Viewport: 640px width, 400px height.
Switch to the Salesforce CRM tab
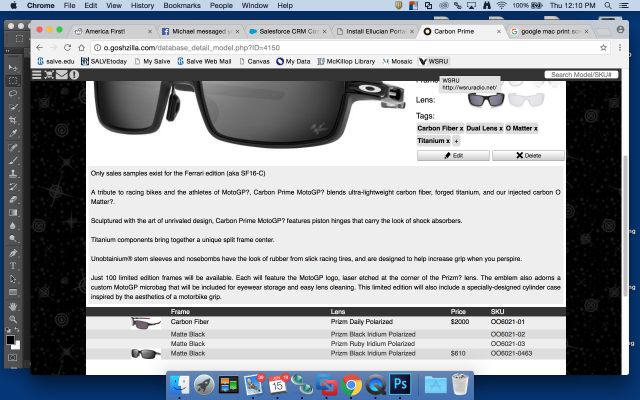click(x=288, y=31)
